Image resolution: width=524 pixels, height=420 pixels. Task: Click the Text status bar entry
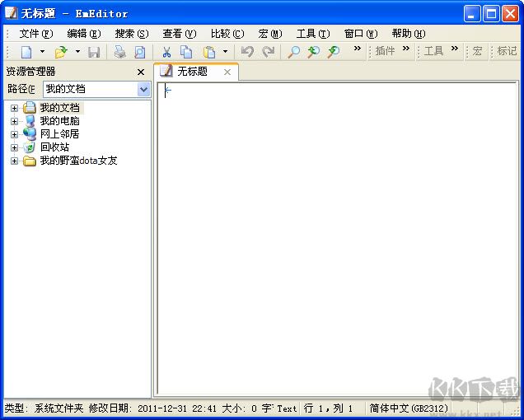coord(287,408)
